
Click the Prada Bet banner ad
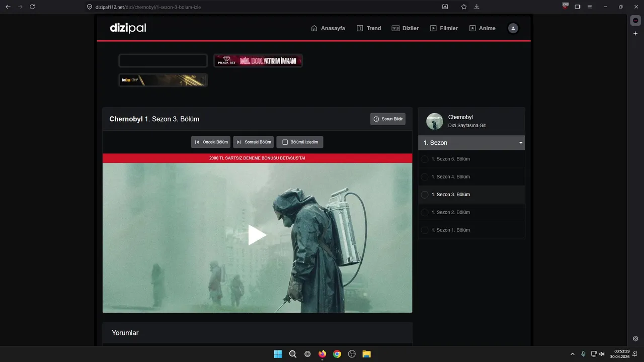point(258,61)
